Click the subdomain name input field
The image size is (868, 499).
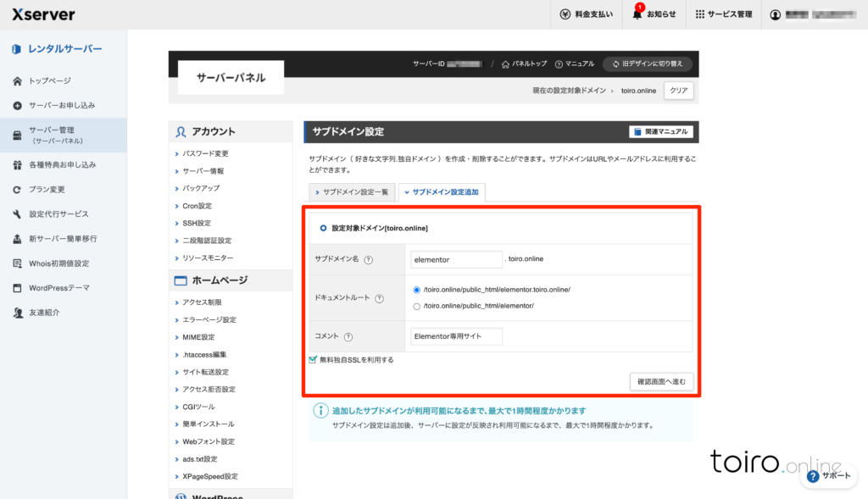456,259
